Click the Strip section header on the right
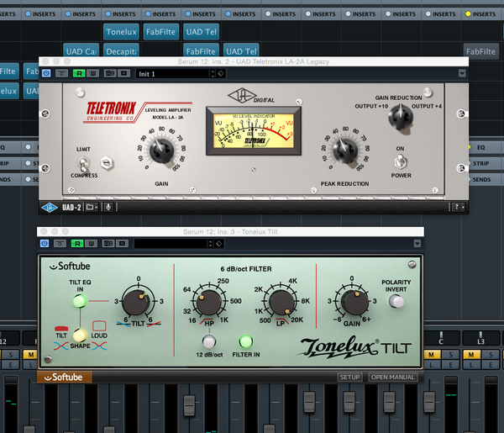The height and width of the screenshot is (433, 504). (480, 163)
